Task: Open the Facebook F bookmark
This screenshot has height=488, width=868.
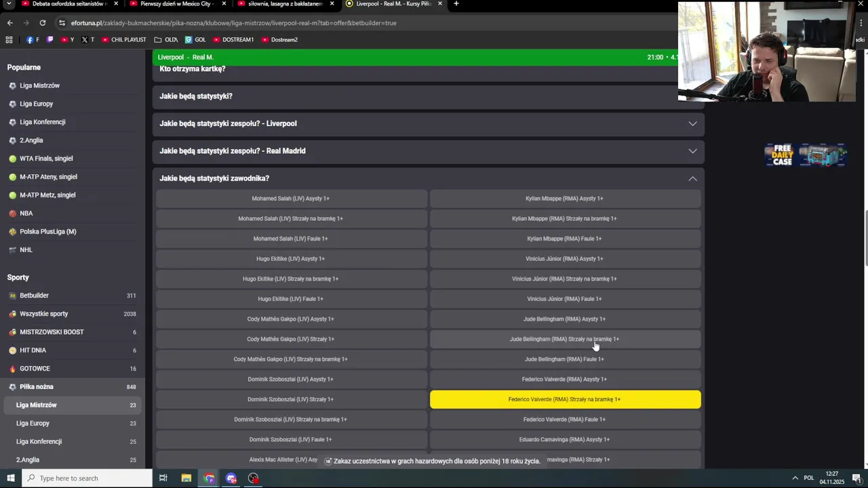Action: (x=33, y=40)
